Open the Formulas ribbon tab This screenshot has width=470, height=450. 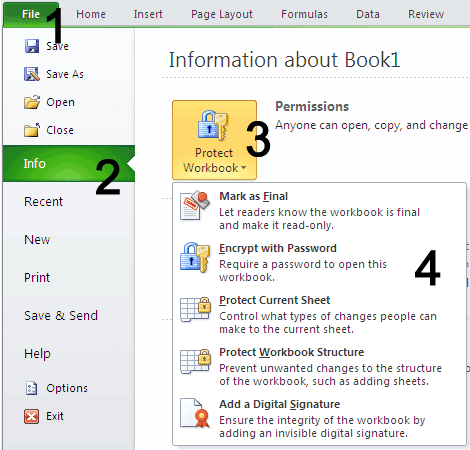pyautogui.click(x=304, y=14)
